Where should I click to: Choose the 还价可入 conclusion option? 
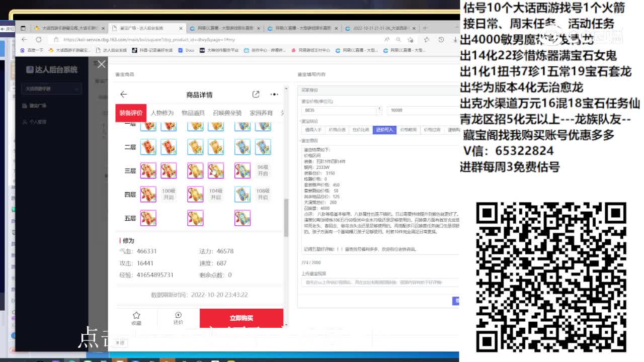coord(384,130)
